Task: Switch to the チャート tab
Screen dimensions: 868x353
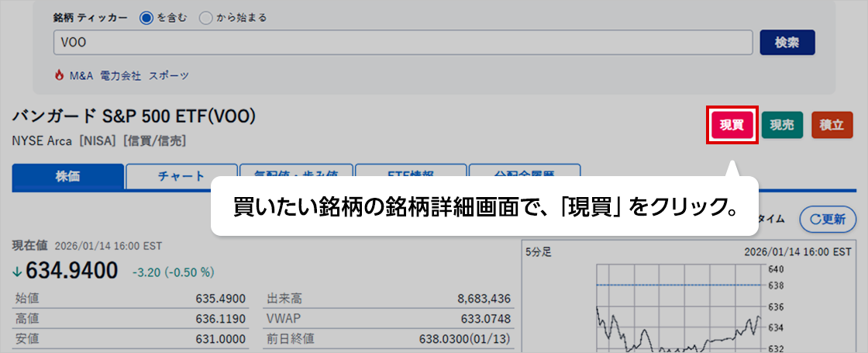Action: click(x=181, y=174)
